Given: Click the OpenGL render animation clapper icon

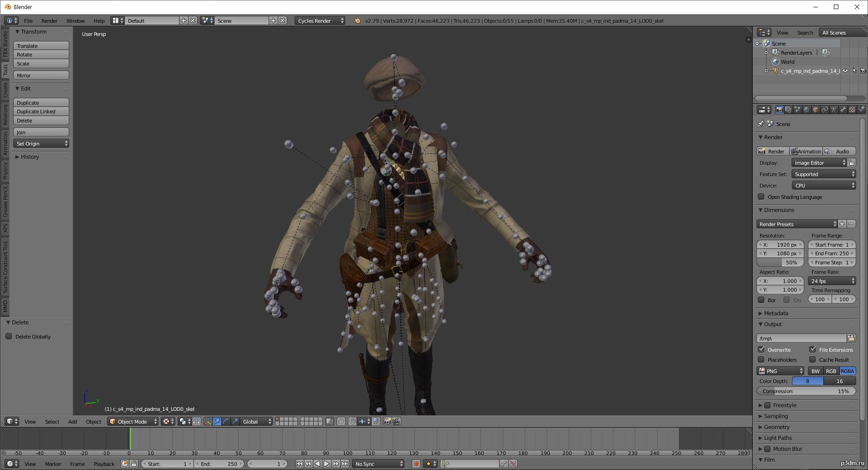Looking at the screenshot, I should pos(397,422).
